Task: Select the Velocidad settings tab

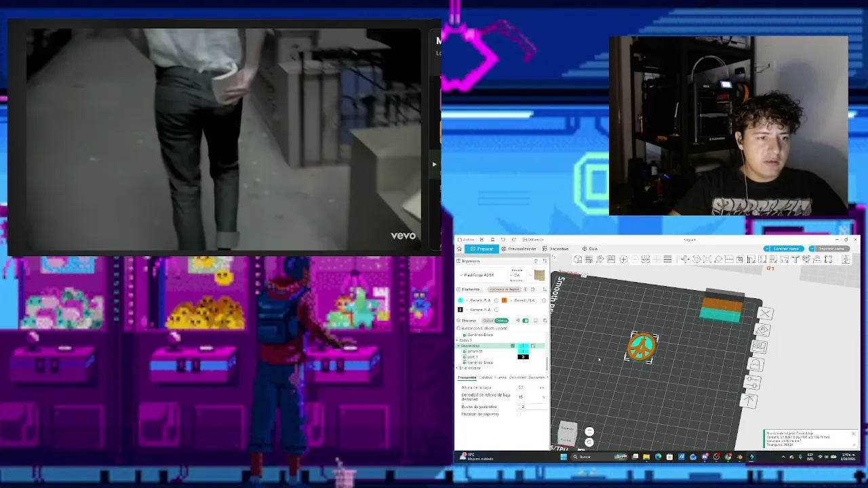Action: pos(517,378)
